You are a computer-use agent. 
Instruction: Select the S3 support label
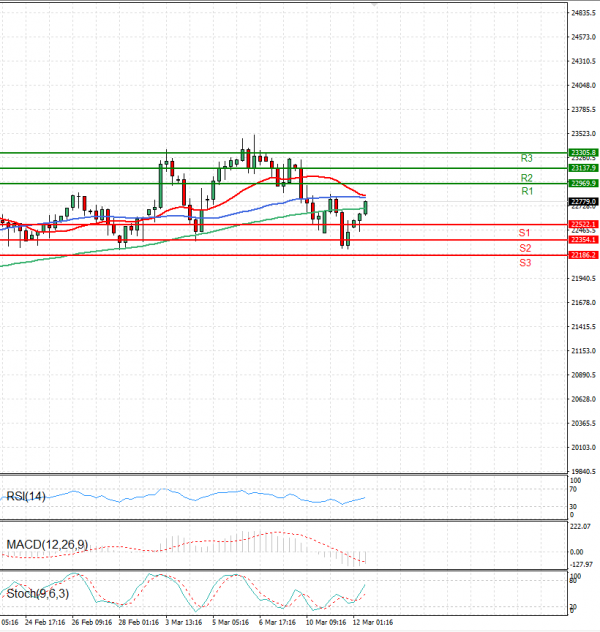(x=524, y=262)
